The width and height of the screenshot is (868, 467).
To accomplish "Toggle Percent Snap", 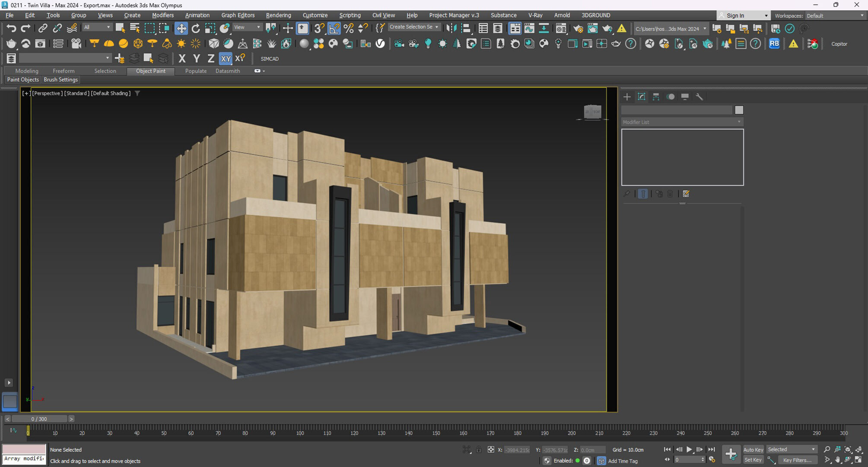I will pos(349,29).
